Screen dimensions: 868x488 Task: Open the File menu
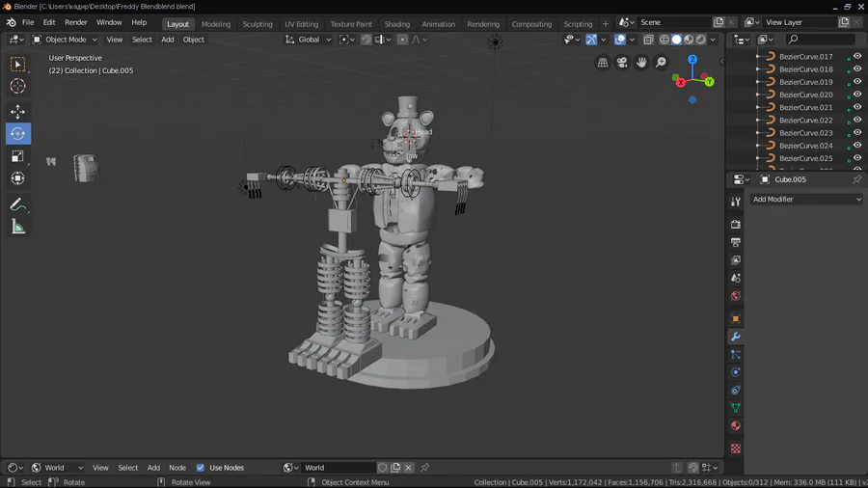pyautogui.click(x=28, y=23)
